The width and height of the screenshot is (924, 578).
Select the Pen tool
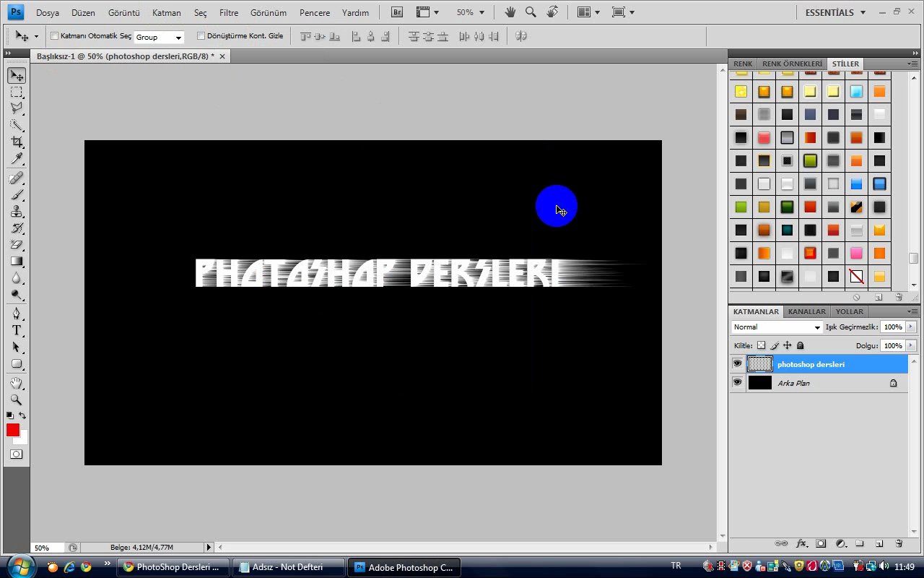pos(17,314)
